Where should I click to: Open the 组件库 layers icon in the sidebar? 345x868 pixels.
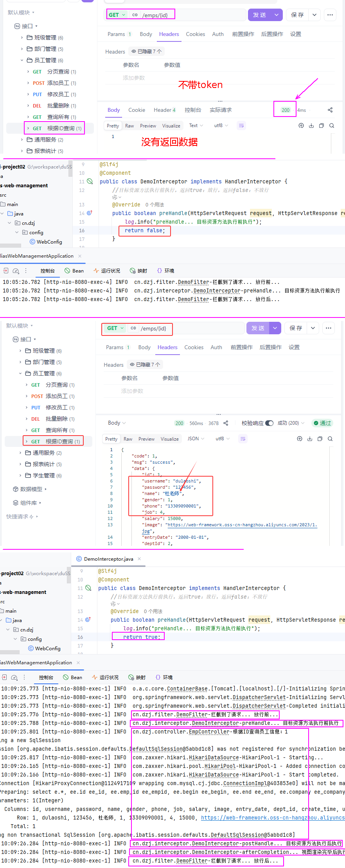tap(16, 502)
